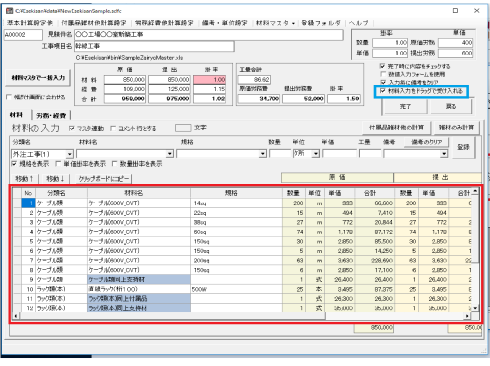Screen dimensions: 490x366
Task: Select the 22sq 規格 cell
Action: coord(236,213)
